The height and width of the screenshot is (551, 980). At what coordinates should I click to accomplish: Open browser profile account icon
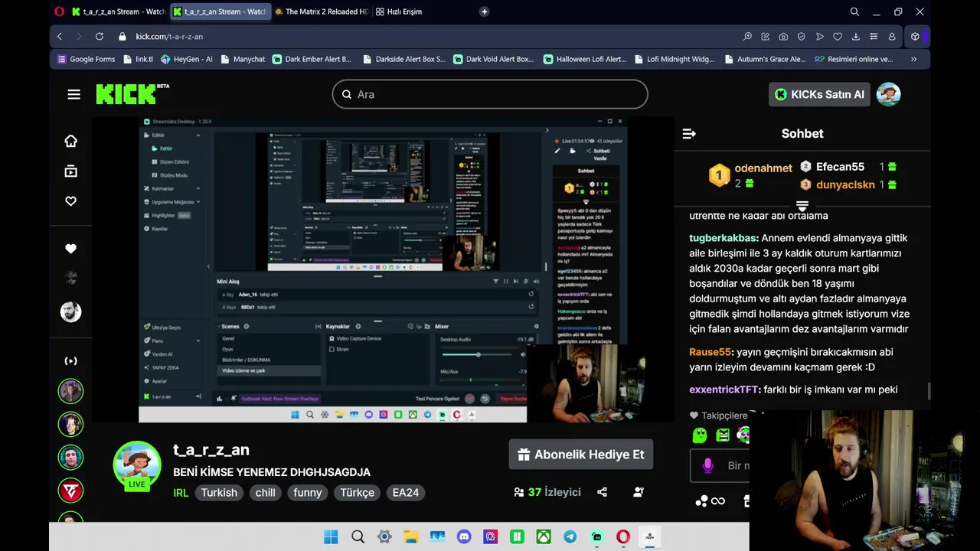tap(892, 36)
